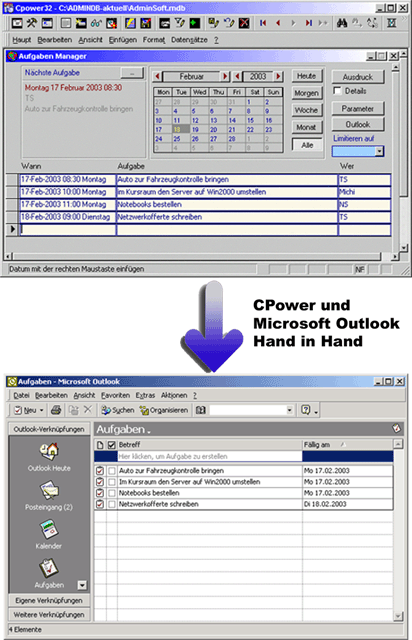Click the icon column header in Outlook task list

click(100, 444)
